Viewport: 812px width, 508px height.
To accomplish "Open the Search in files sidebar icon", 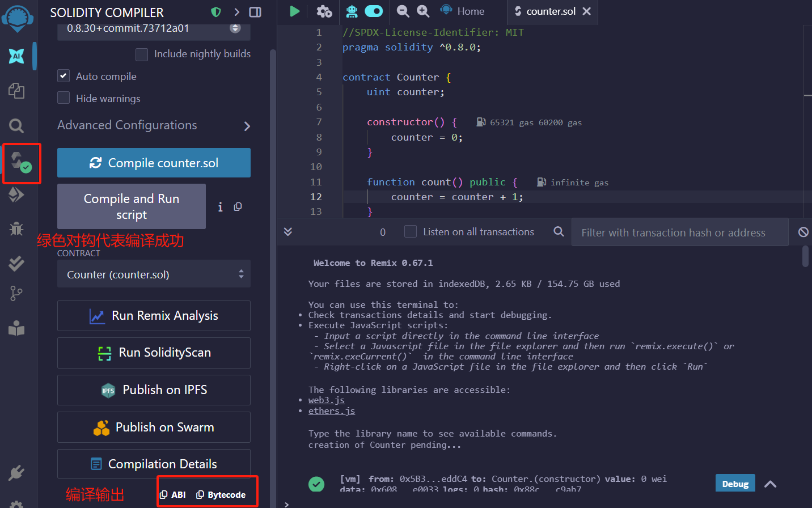I will click(16, 125).
